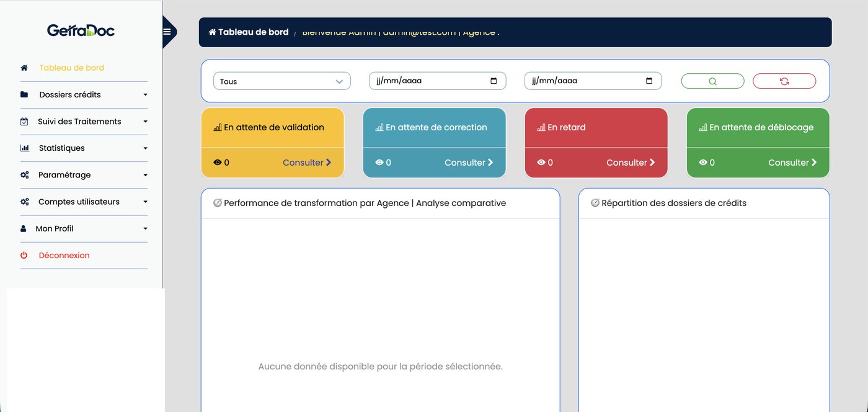Click eye icon in En attente de correction card

pyautogui.click(x=379, y=163)
